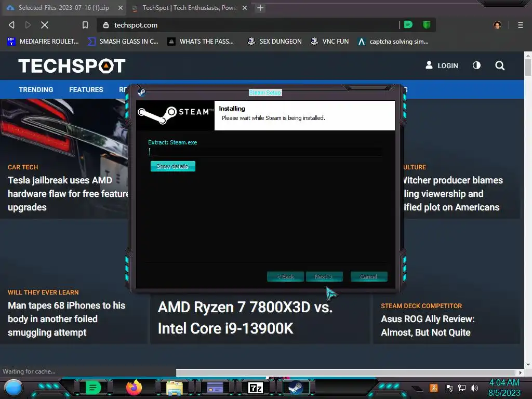Click the vertical page scrollbar thumb
Viewport: 532px width, 399px height.
pyautogui.click(x=528, y=67)
